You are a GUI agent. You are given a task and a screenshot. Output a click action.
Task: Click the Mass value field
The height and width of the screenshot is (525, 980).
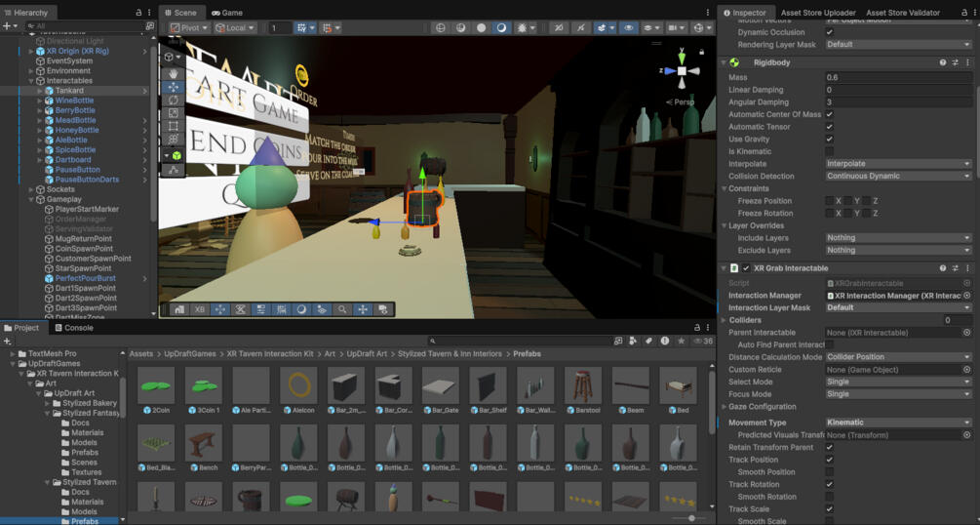(899, 78)
